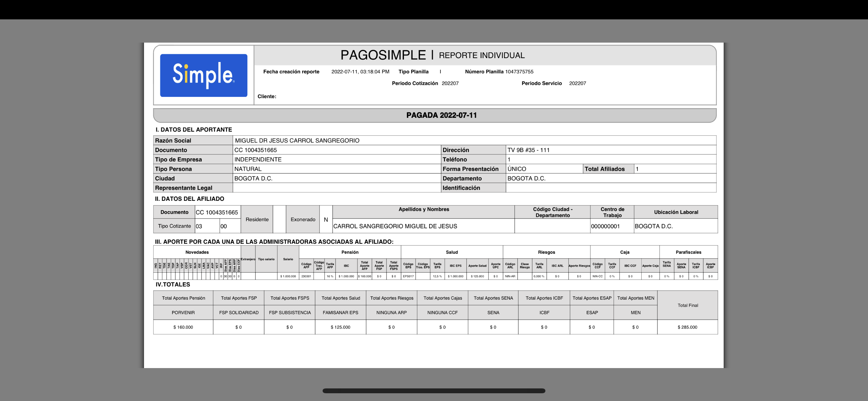868x401 pixels.
Task: Select the FAMISANAR EPS cell
Action: [340, 313]
